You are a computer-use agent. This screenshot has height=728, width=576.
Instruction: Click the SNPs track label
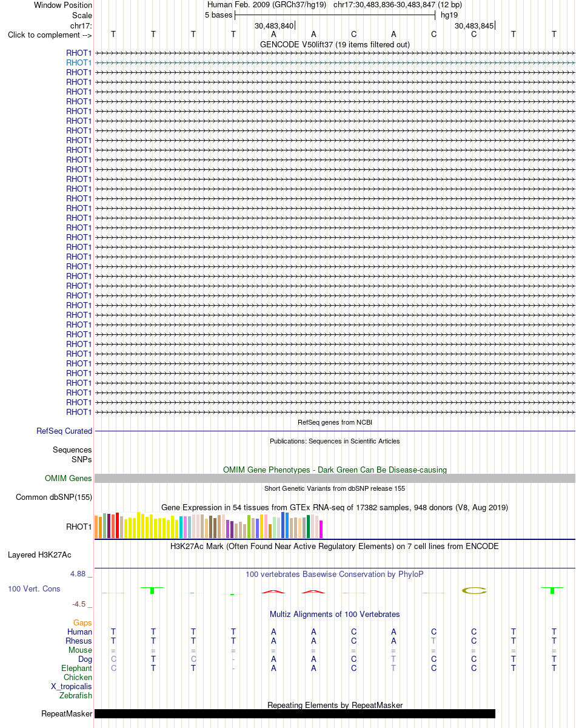tap(81, 459)
